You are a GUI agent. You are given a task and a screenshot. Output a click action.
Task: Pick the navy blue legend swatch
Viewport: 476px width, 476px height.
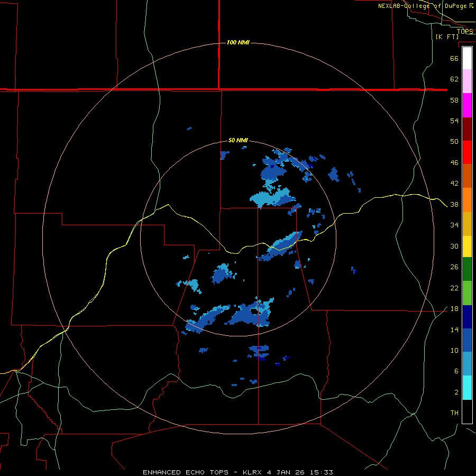pos(467,317)
